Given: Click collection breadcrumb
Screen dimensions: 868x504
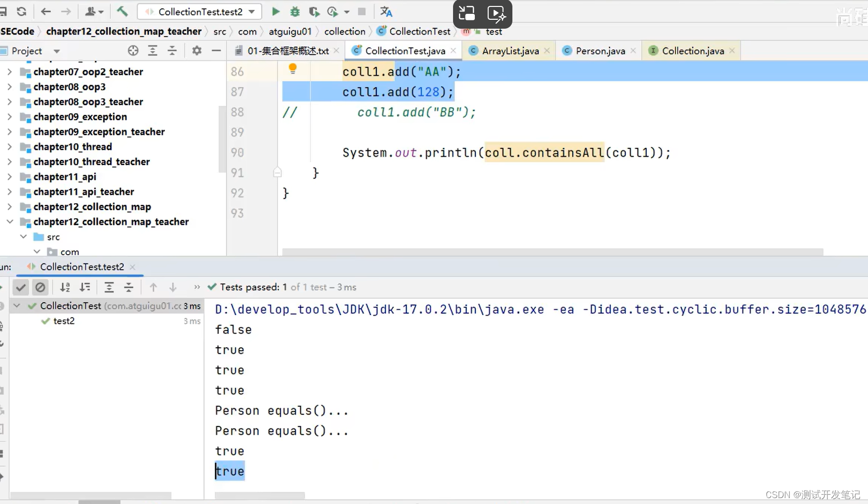Looking at the screenshot, I should pos(345,31).
